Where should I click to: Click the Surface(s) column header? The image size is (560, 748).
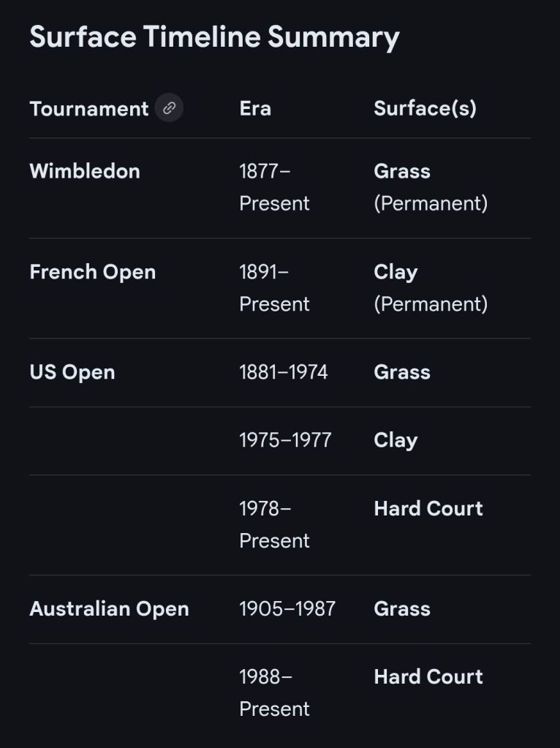tap(425, 108)
